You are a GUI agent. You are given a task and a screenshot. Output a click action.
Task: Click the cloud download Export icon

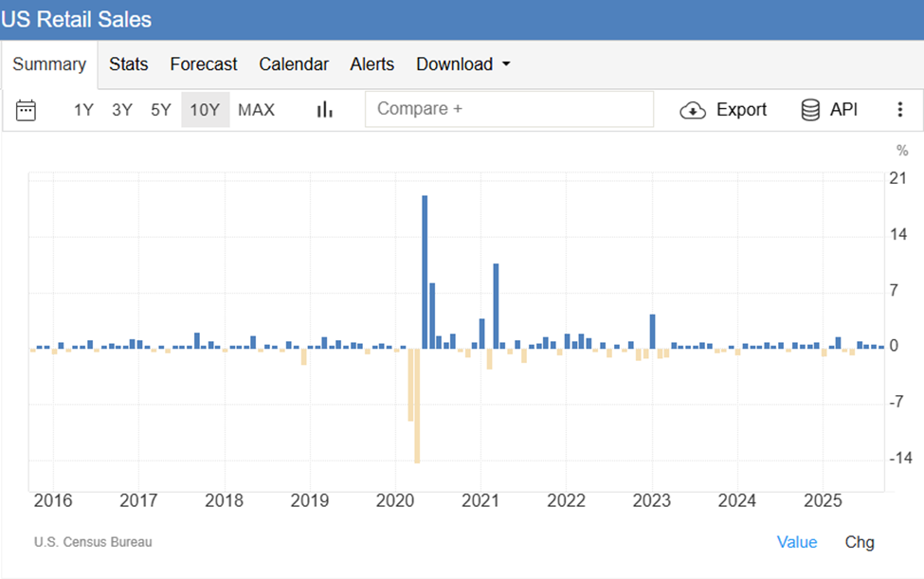693,110
